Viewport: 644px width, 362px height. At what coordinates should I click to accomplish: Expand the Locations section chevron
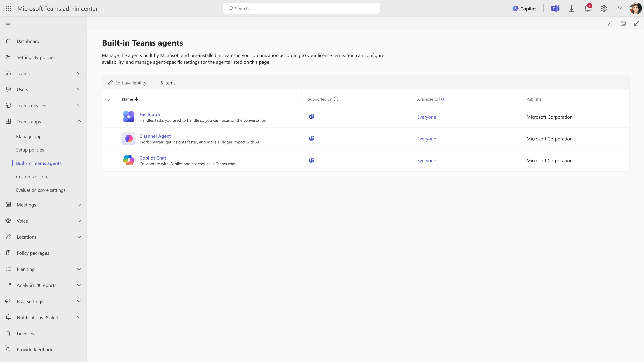pyautogui.click(x=79, y=237)
